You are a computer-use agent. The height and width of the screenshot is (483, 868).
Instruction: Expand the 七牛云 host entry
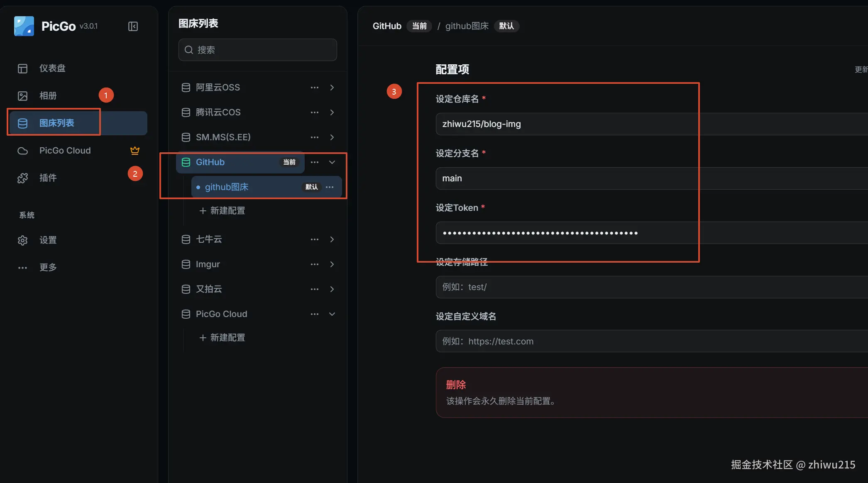coord(332,239)
